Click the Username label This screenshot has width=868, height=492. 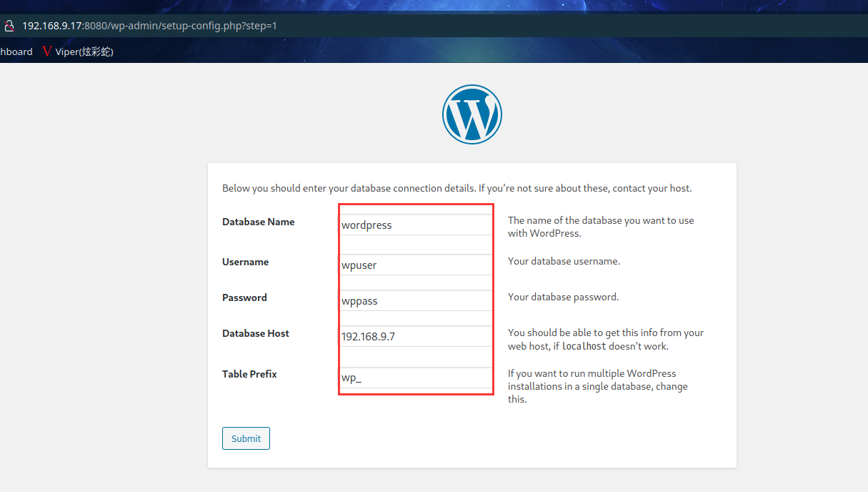point(246,262)
